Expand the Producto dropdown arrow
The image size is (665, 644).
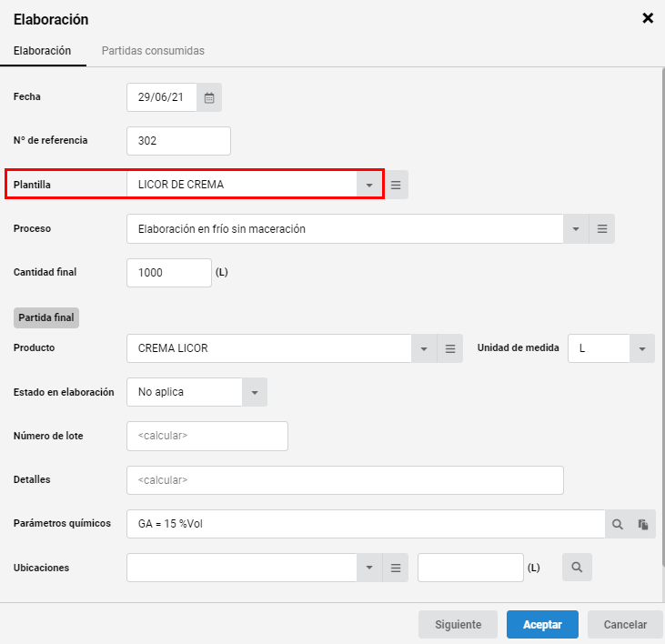click(x=424, y=348)
